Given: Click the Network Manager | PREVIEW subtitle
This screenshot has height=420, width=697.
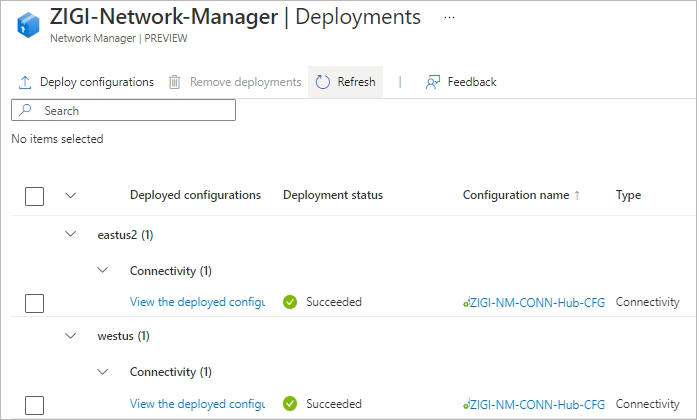Looking at the screenshot, I should pyautogui.click(x=119, y=39).
